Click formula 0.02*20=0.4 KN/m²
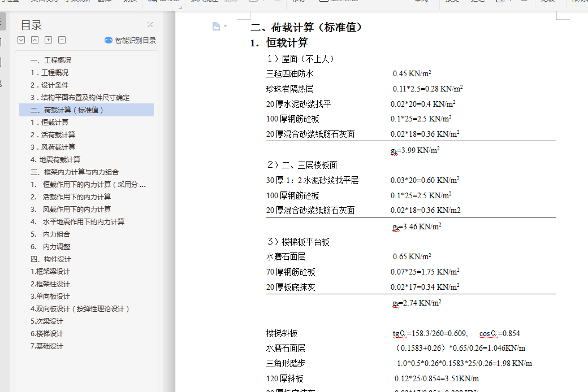The width and height of the screenshot is (588, 392). 423,104
